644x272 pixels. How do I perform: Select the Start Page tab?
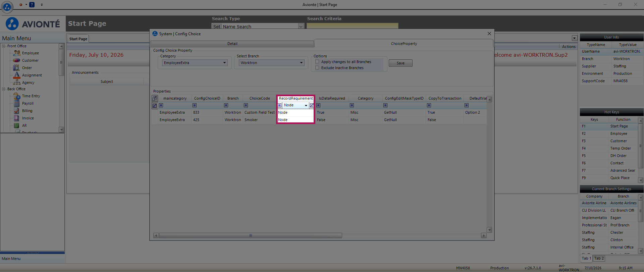coord(78,39)
